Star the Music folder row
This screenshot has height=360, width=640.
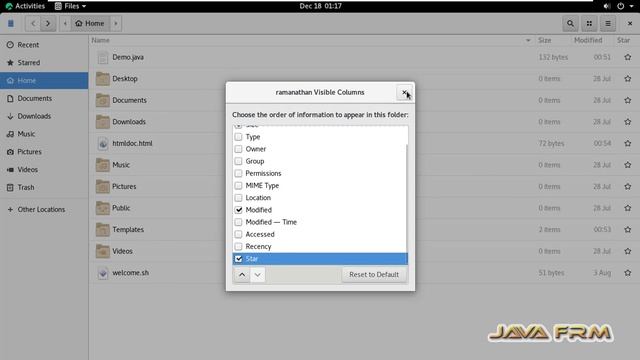point(628,165)
